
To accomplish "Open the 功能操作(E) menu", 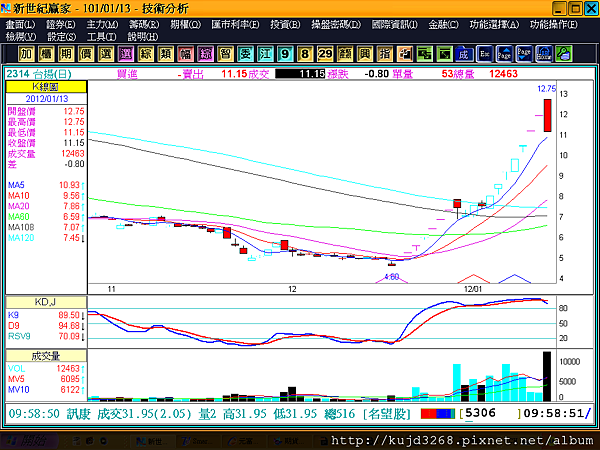I will [x=554, y=24].
